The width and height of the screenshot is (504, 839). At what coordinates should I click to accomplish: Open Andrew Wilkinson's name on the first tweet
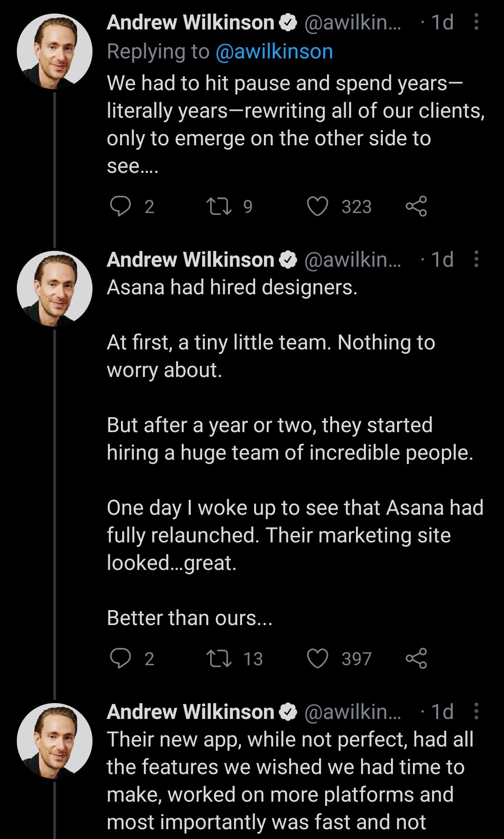tap(190, 22)
